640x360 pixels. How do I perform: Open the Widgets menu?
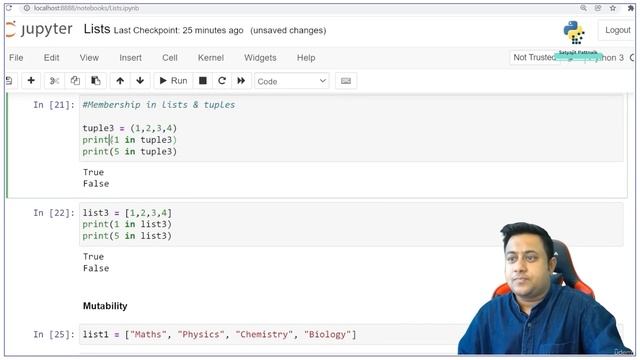[x=260, y=58]
